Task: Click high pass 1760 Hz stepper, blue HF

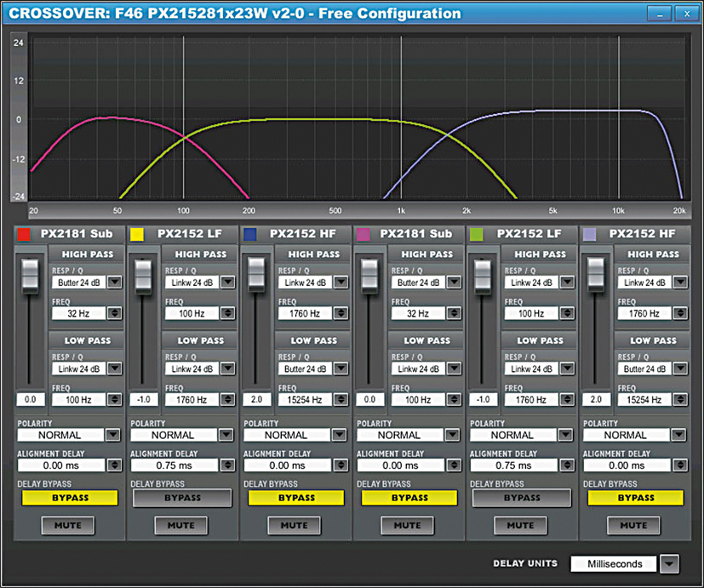Action: point(341,313)
